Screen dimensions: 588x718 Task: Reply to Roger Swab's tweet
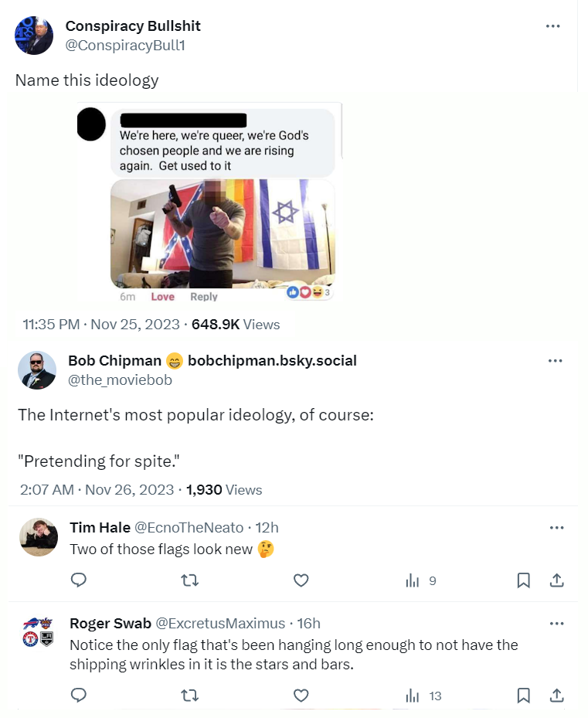(78, 696)
